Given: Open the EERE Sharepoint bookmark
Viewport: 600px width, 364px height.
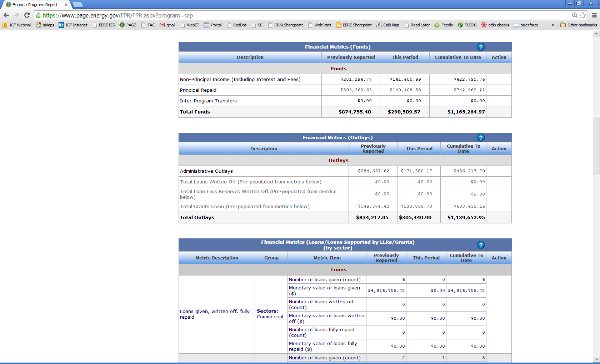Looking at the screenshot, I should click(x=354, y=25).
